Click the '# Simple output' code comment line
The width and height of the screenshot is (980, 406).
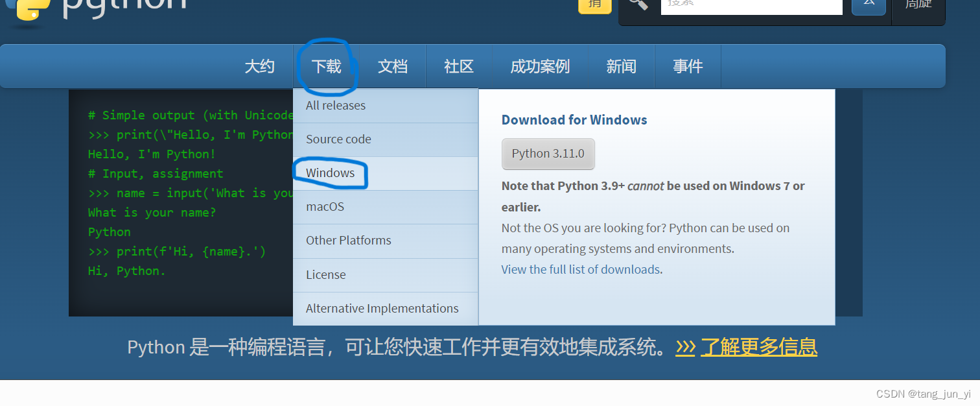[191, 115]
